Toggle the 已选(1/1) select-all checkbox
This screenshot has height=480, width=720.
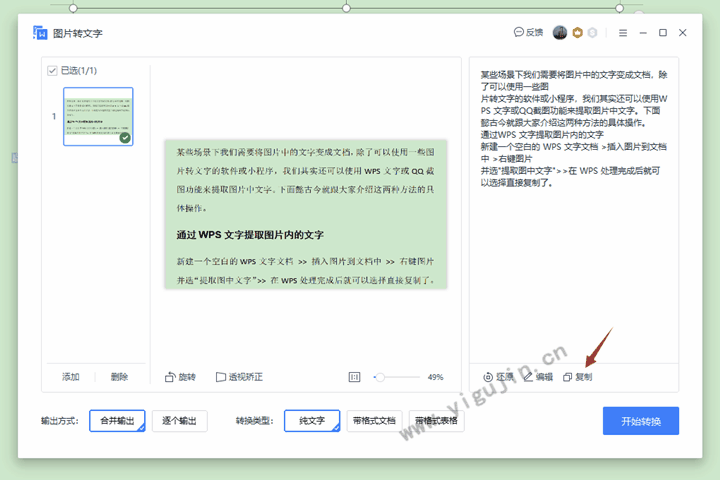[x=52, y=71]
